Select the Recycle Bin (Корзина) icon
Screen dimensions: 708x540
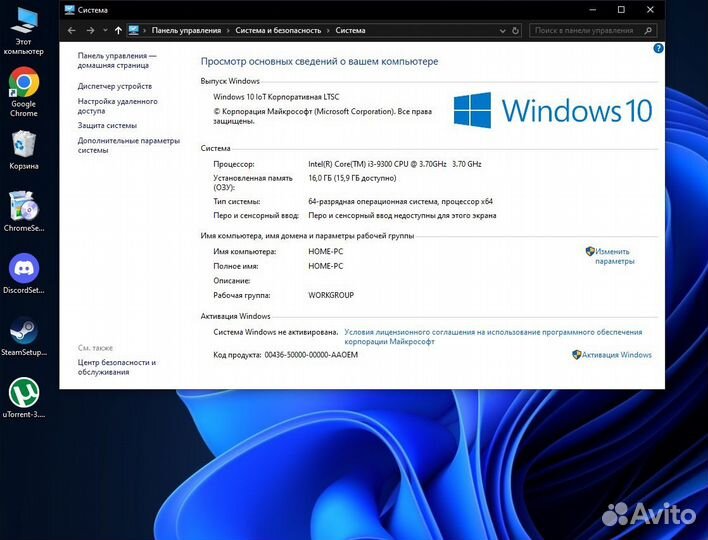pos(23,150)
